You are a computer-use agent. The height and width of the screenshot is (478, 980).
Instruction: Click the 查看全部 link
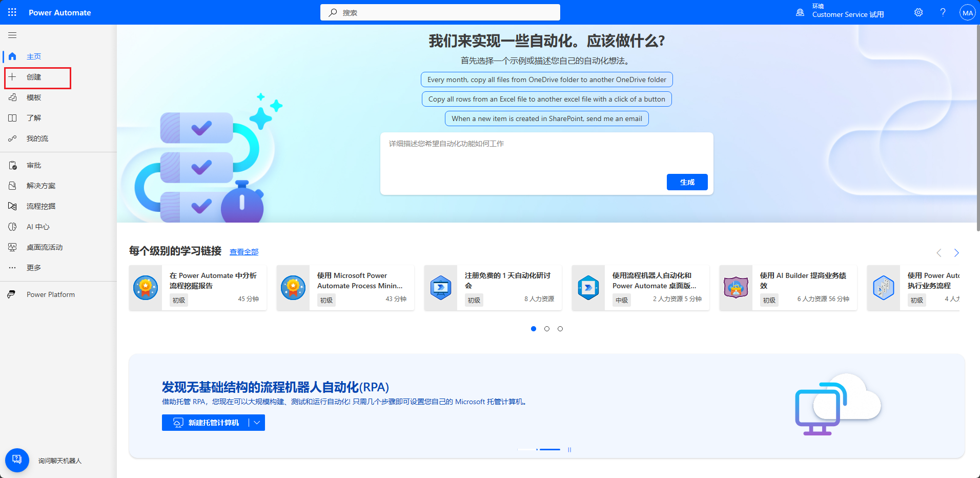click(244, 252)
